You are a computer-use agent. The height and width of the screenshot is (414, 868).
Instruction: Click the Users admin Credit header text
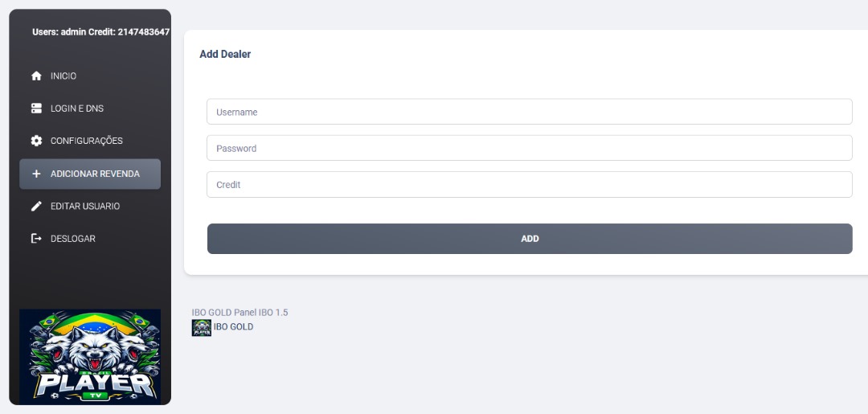click(x=100, y=32)
